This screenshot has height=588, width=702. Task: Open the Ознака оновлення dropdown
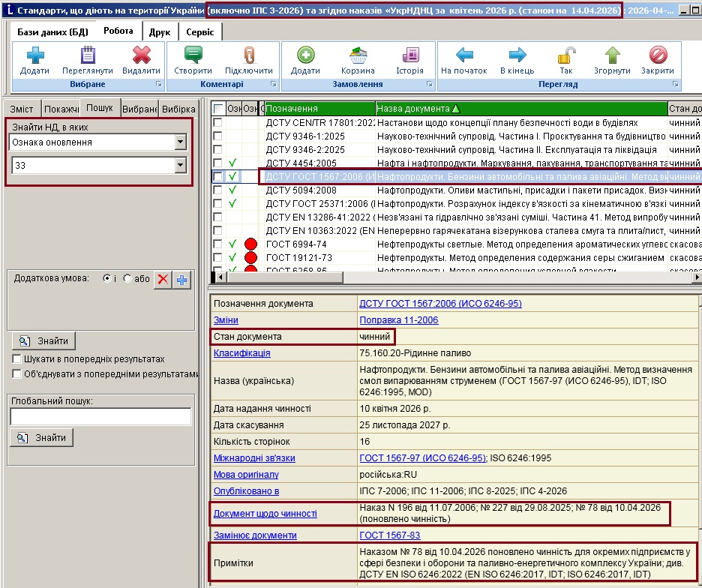180,142
